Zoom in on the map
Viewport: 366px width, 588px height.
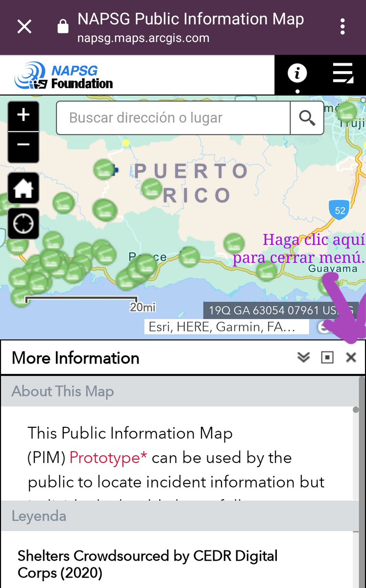(x=24, y=115)
